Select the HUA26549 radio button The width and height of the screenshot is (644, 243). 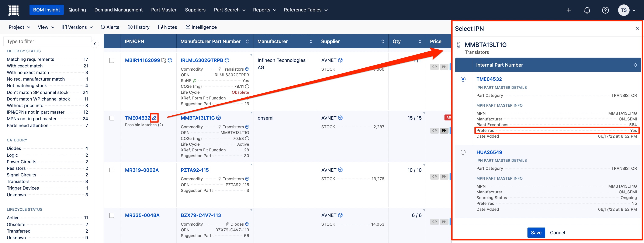click(463, 152)
